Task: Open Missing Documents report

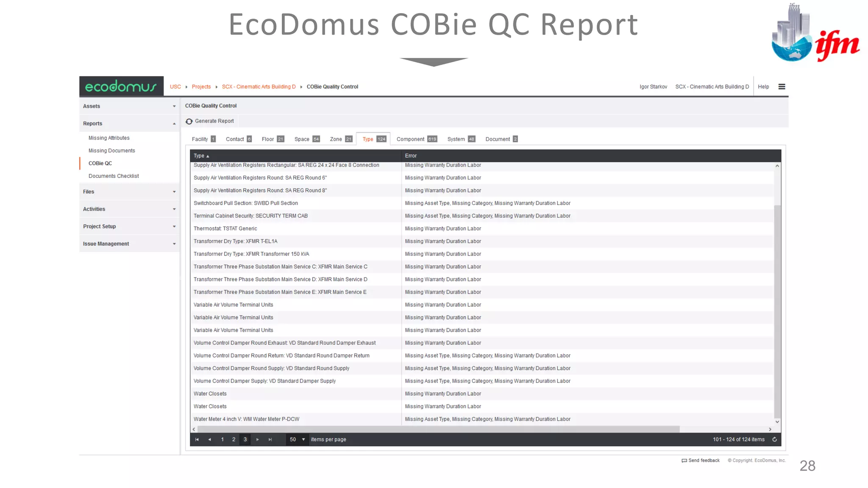Action: (112, 151)
